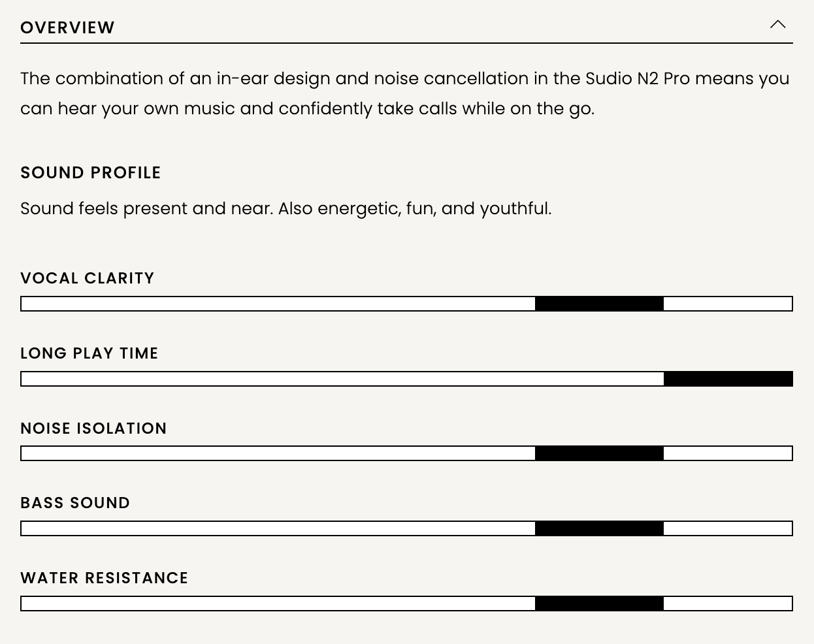Click the black segment of Noise Isolation bar
The image size is (814, 644).
click(599, 453)
